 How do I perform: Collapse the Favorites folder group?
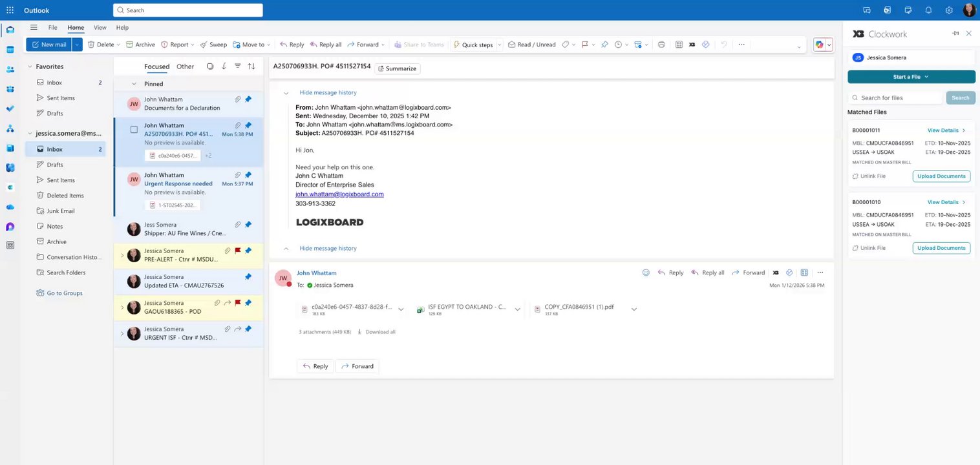pos(30,67)
